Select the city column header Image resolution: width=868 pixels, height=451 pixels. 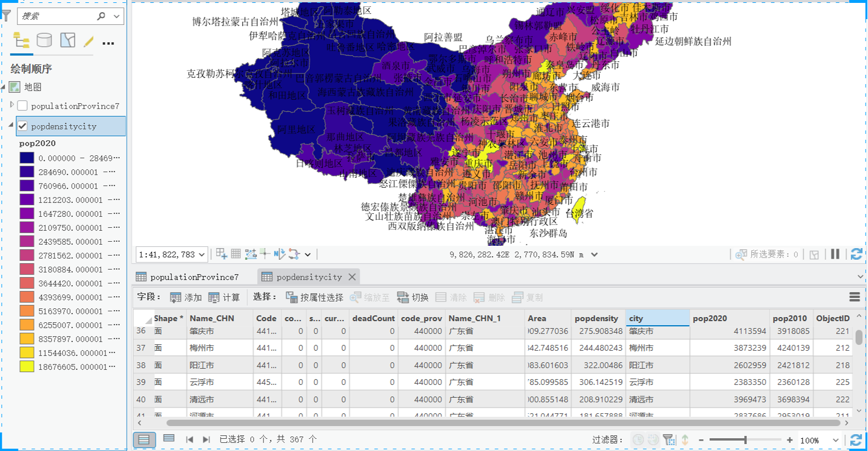coord(657,318)
